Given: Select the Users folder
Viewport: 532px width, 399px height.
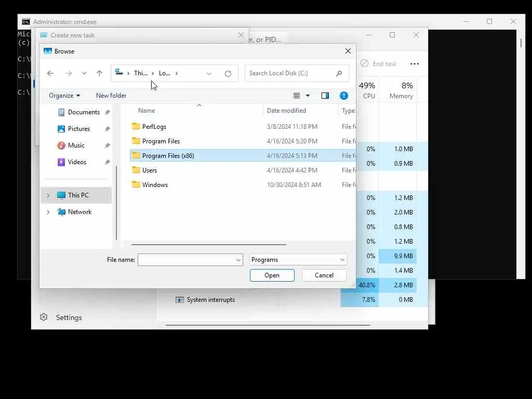Looking at the screenshot, I should pyautogui.click(x=243, y=170).
